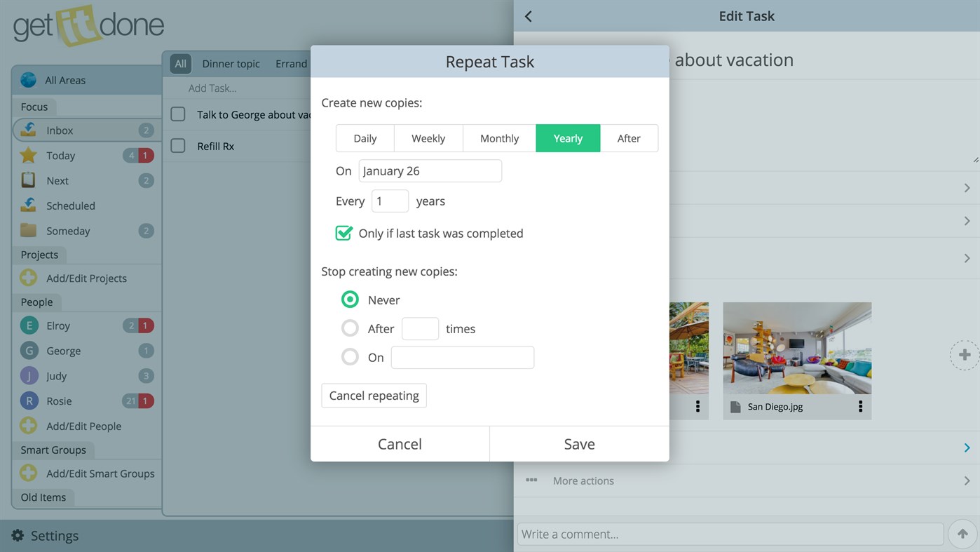This screenshot has height=552, width=980.
Task: Click the plus icon to add an attachment
Action: click(965, 354)
